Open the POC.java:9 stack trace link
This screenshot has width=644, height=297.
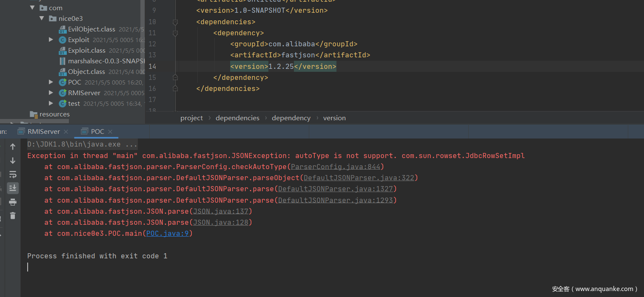pyautogui.click(x=167, y=233)
